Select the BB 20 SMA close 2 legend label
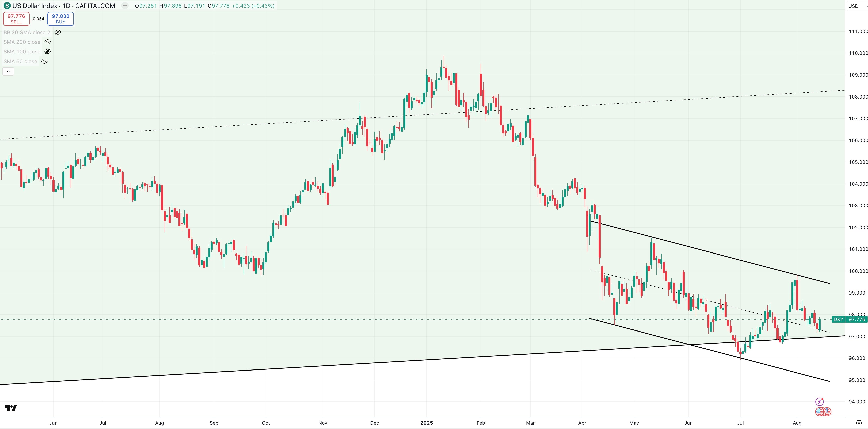 click(x=27, y=32)
